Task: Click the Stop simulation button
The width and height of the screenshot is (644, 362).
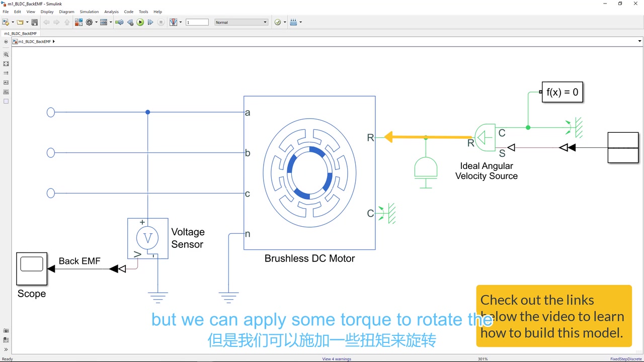Action: pos(160,22)
